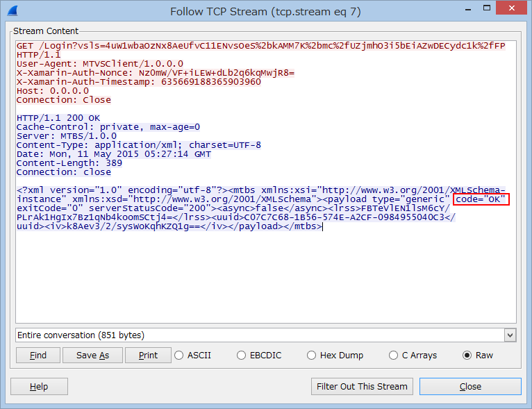Click the 'GET /Login?vsls=' request line

(x=261, y=46)
